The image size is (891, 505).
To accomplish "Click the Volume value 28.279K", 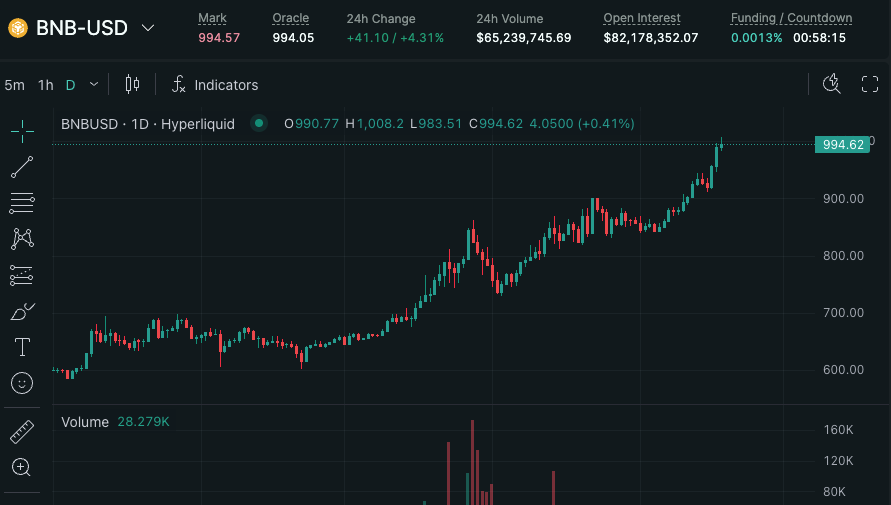I will coord(143,422).
